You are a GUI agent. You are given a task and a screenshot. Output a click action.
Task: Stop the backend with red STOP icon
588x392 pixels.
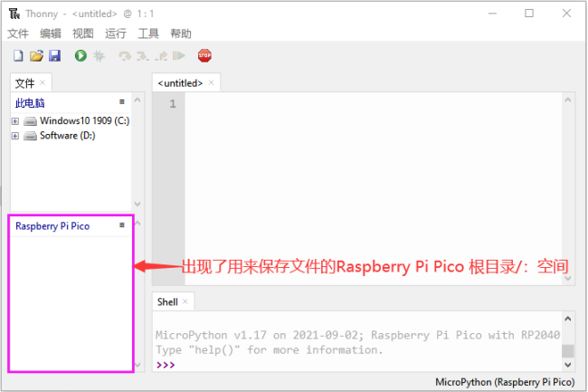[x=204, y=55]
